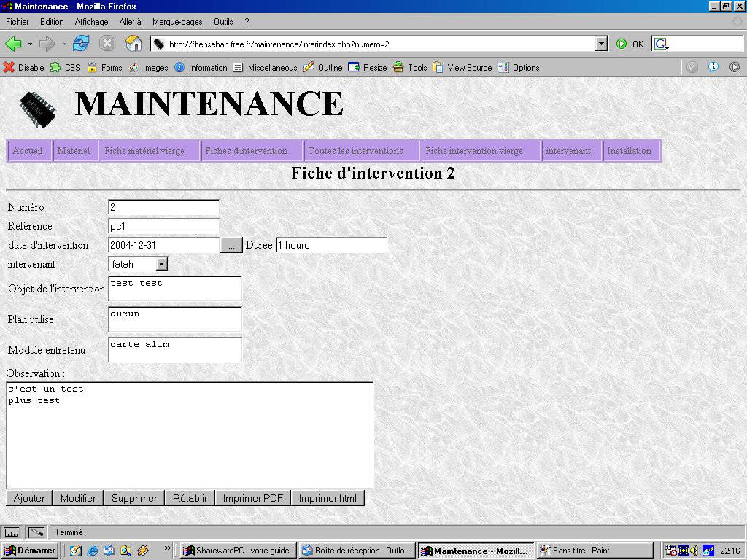This screenshot has height=560, width=747.
Task: Open the CSS menu in Web Developer toolbar
Action: coord(66,67)
